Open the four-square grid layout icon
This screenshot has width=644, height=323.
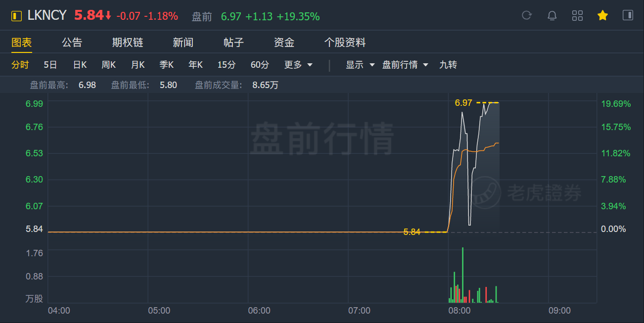[577, 15]
